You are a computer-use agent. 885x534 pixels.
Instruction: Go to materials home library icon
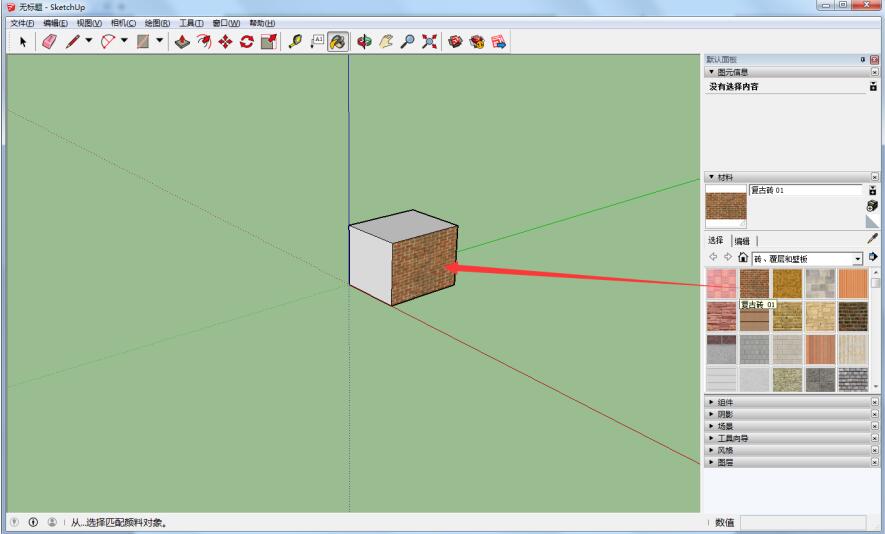[743, 258]
